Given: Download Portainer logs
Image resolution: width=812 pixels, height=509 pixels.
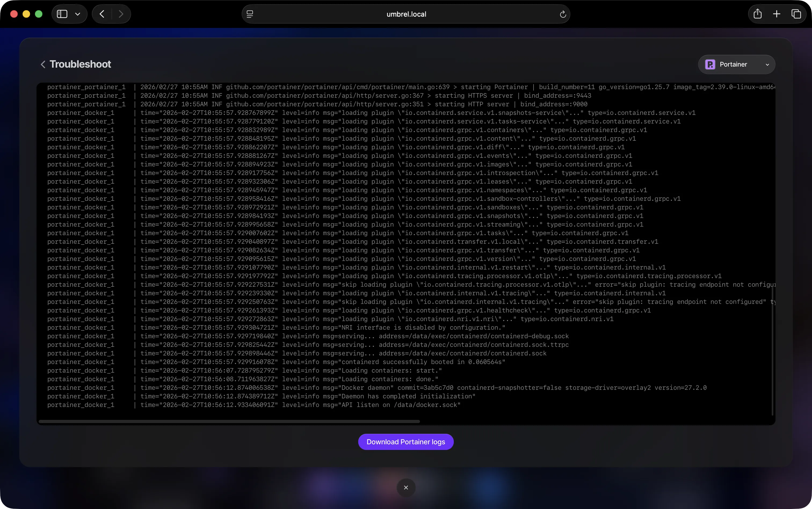Looking at the screenshot, I should [406, 441].
